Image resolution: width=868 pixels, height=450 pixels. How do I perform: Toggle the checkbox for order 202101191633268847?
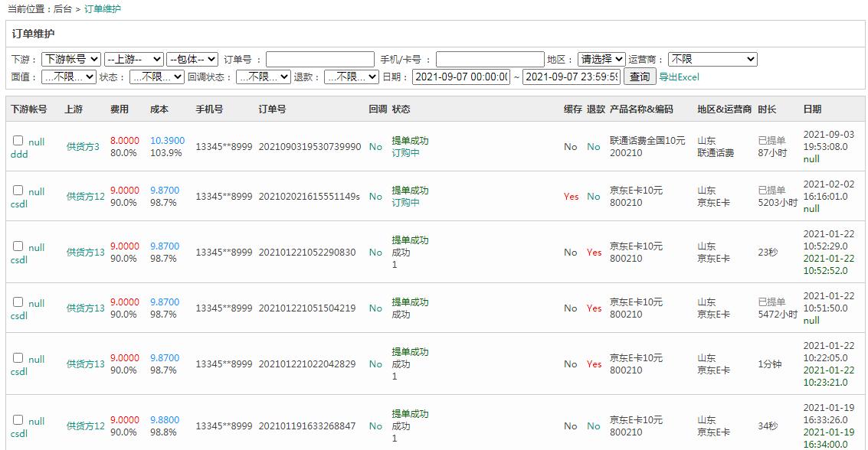pos(18,420)
